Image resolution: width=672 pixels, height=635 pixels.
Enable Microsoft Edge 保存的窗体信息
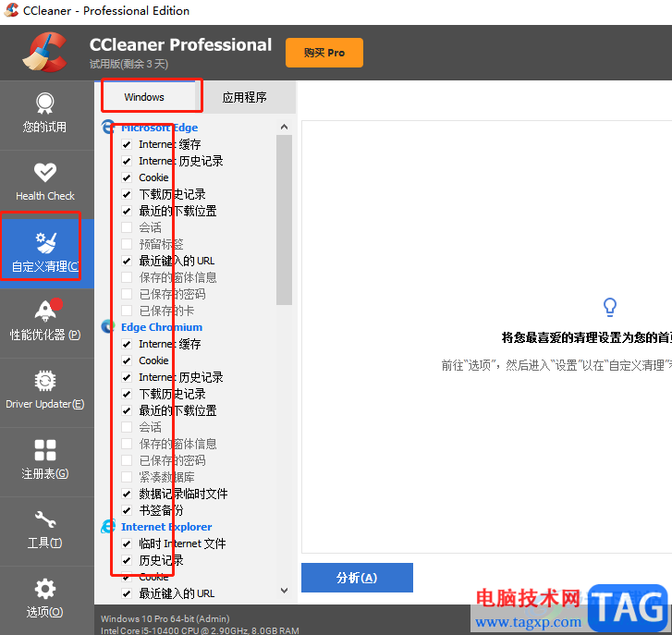coord(127,277)
